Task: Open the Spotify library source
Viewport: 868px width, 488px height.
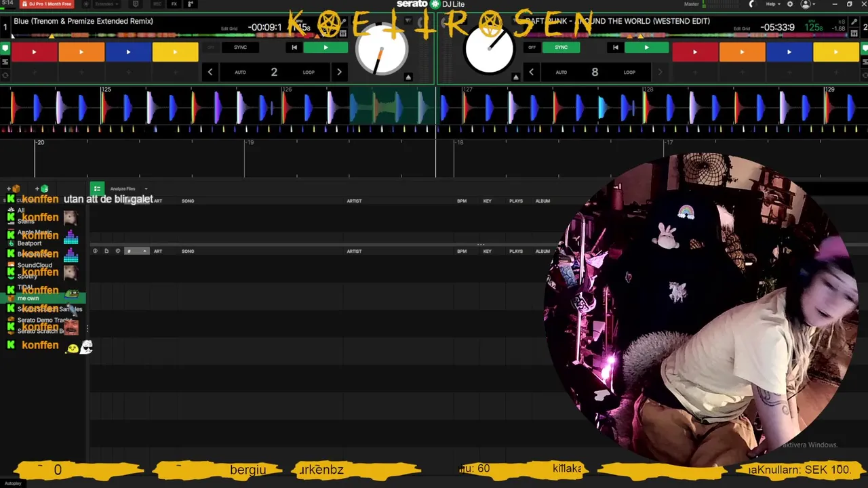Action: pos(27,276)
